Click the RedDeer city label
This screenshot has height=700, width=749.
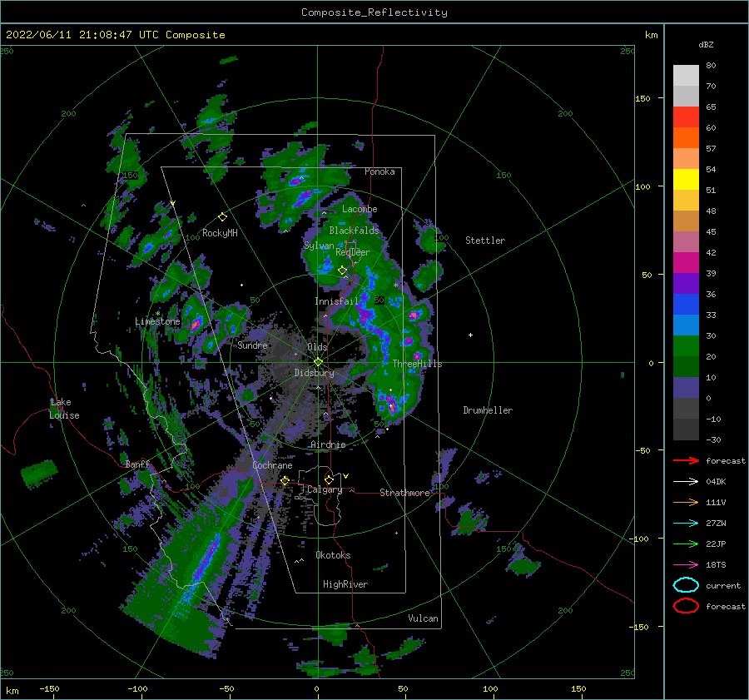pos(353,252)
